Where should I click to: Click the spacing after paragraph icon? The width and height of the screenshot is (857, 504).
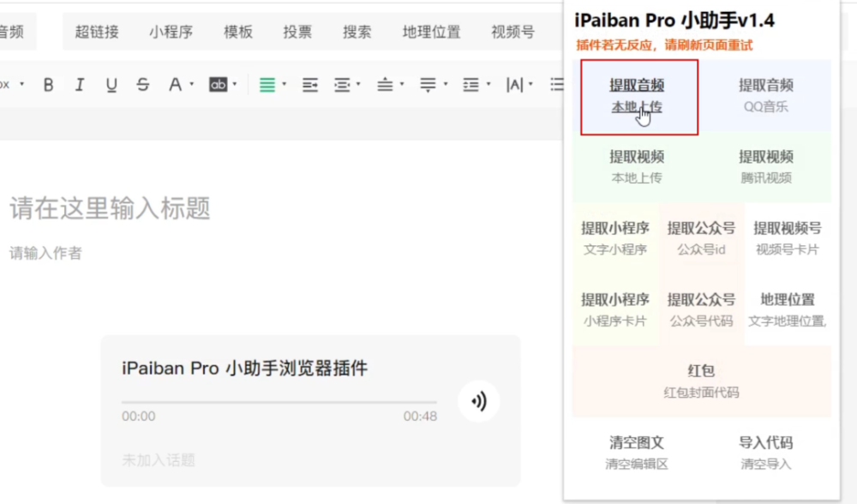tap(428, 85)
